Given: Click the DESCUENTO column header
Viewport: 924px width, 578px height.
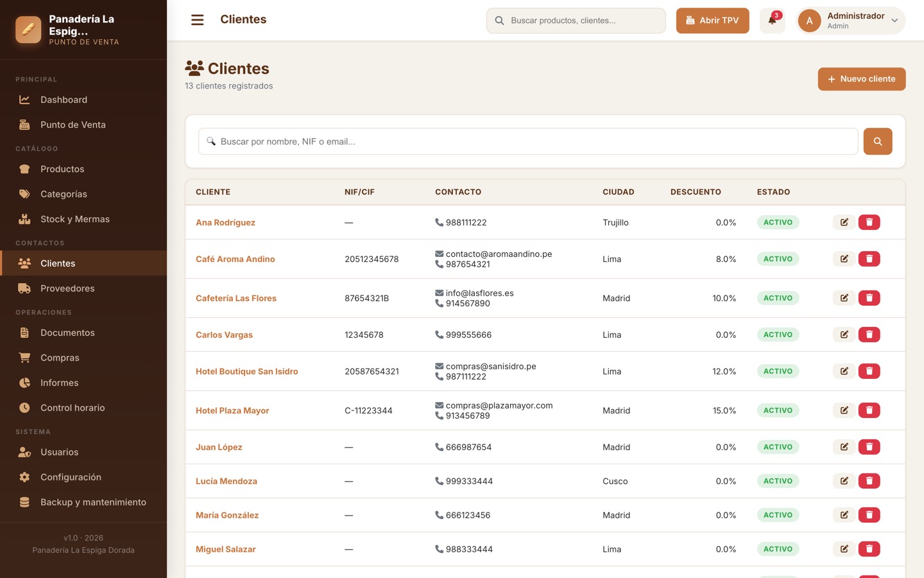Looking at the screenshot, I should [696, 192].
